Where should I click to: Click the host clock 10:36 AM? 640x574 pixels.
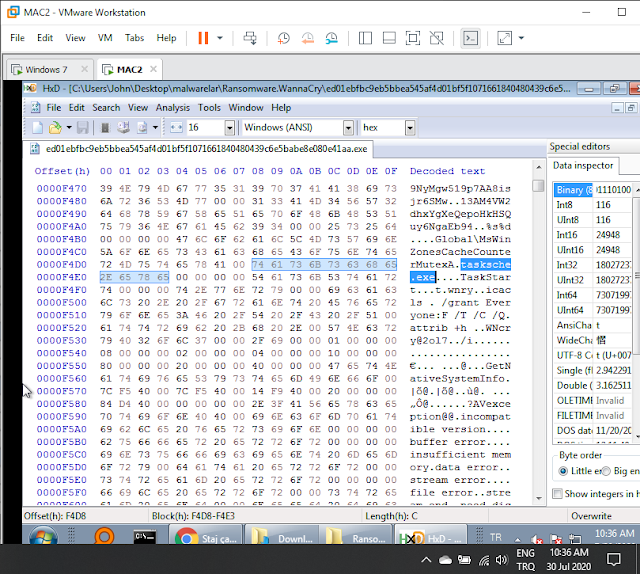[x=569, y=560]
